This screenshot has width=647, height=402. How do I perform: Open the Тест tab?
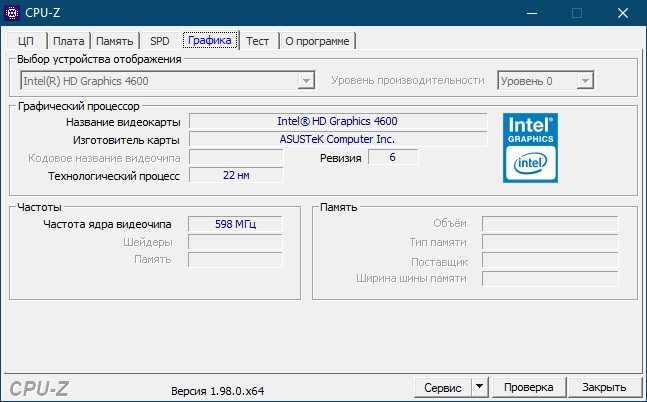(x=257, y=41)
